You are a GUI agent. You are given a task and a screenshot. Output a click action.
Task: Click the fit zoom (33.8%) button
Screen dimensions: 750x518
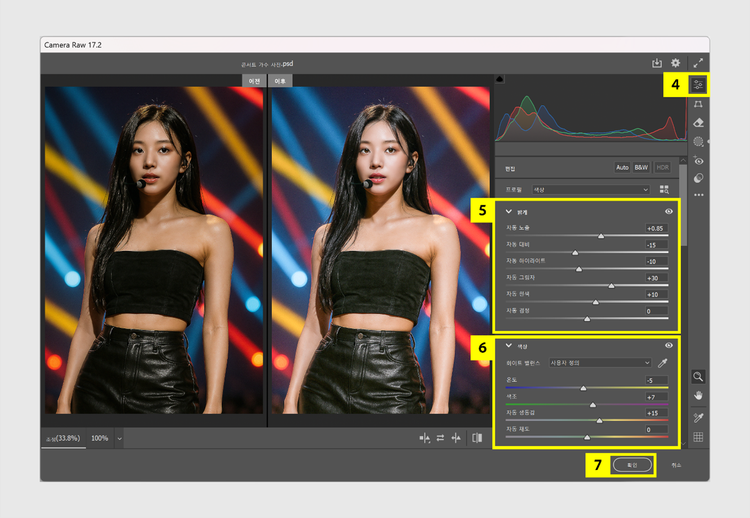tap(63, 439)
